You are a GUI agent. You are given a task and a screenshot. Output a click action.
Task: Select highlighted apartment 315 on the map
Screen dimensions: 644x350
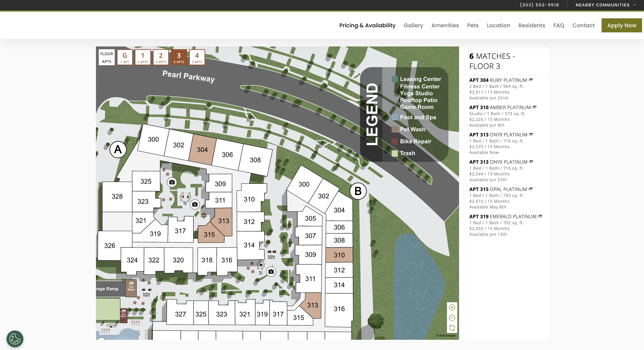(209, 235)
